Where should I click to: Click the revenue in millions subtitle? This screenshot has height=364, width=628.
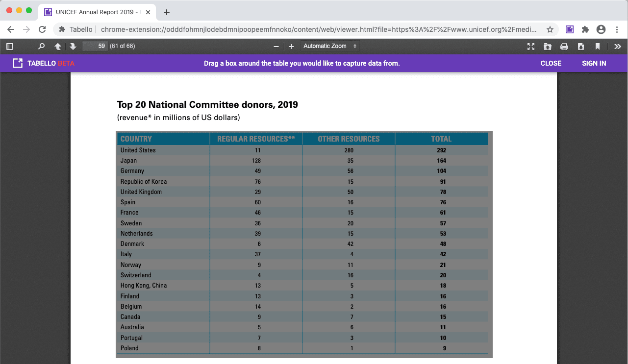point(178,118)
